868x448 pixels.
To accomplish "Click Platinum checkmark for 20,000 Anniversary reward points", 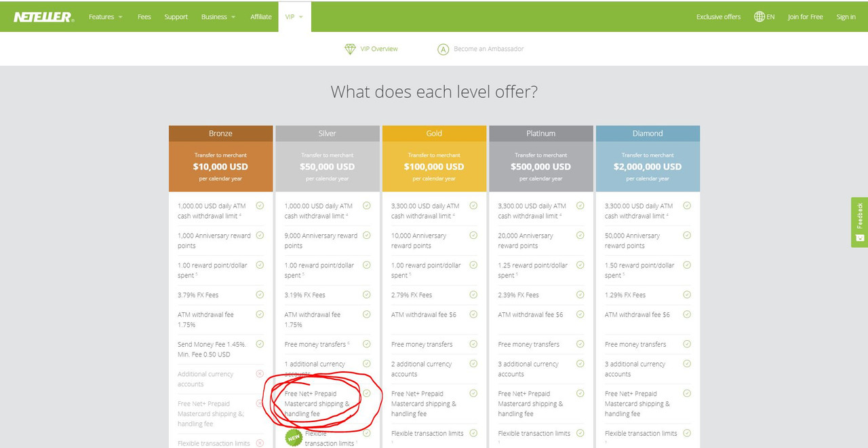I will tap(580, 235).
